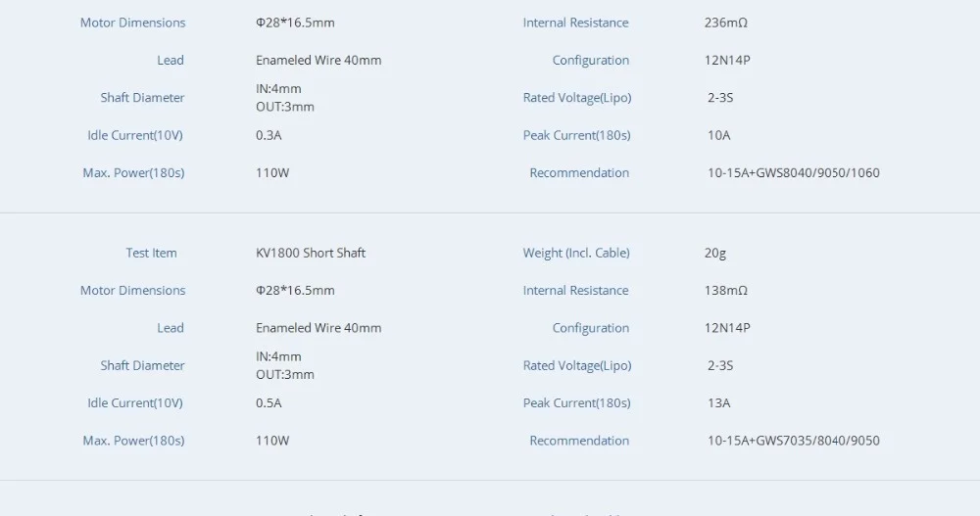Screen dimensions: 980x516
Task: Select the 20g weight value
Action: (x=715, y=253)
